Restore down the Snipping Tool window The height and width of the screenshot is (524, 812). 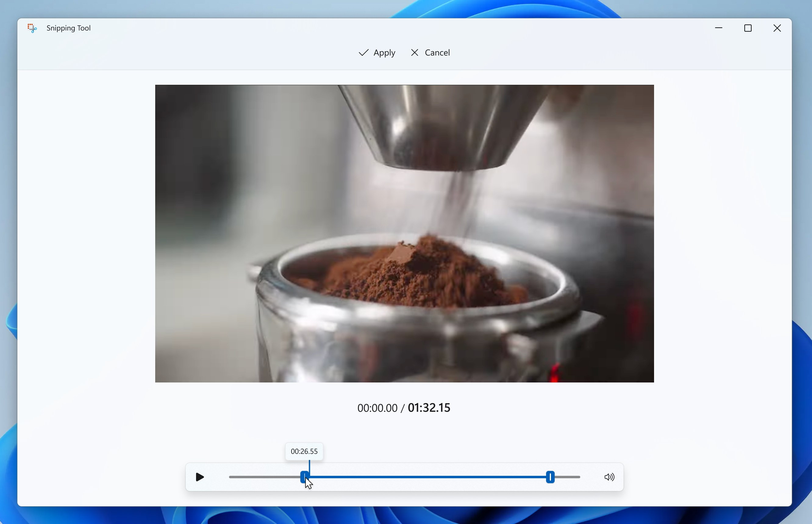pyautogui.click(x=747, y=28)
